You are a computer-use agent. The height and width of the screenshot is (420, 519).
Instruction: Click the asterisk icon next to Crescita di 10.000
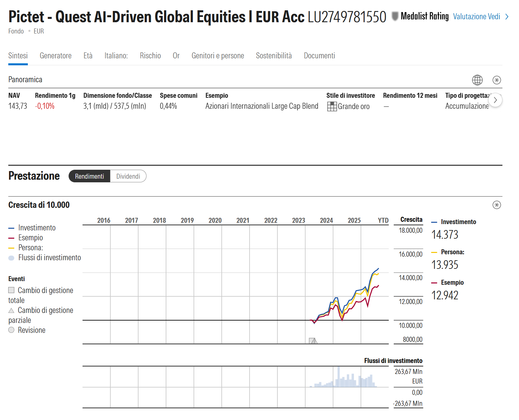pos(497,205)
